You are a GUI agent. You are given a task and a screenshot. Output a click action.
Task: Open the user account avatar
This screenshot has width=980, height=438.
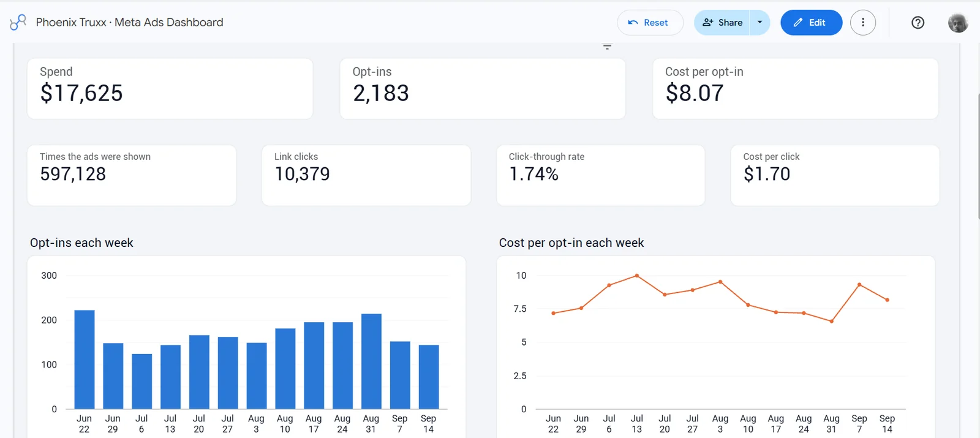[958, 23]
